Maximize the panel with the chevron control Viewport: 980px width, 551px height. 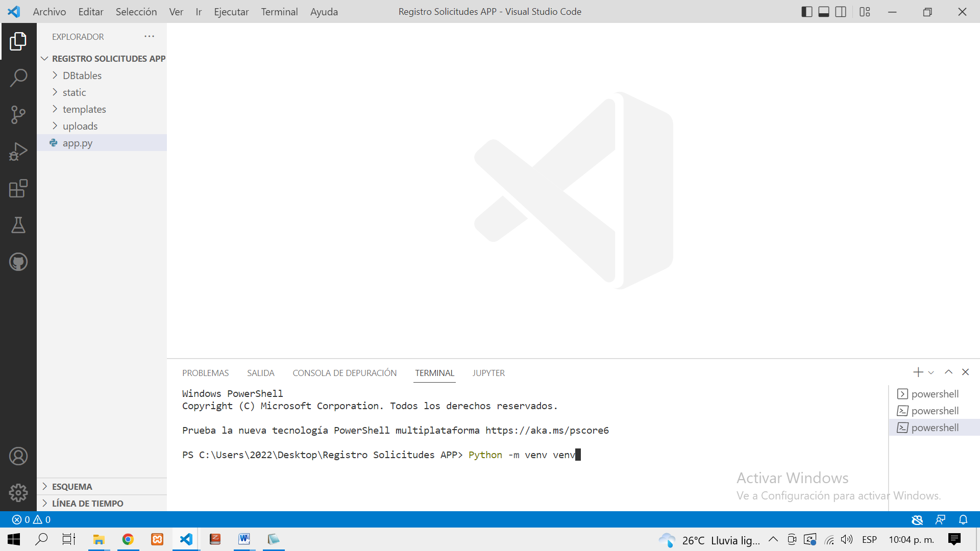(948, 372)
